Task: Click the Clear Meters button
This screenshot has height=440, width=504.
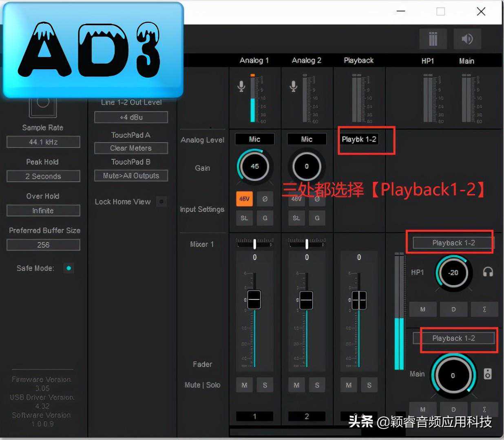Action: (x=131, y=148)
